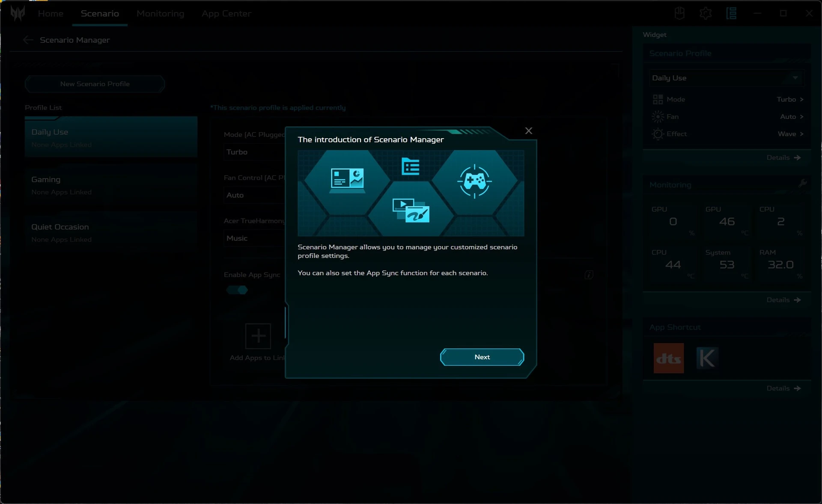This screenshot has height=504, width=822.
Task: Click the Monitoring wrench icon
Action: click(x=802, y=184)
